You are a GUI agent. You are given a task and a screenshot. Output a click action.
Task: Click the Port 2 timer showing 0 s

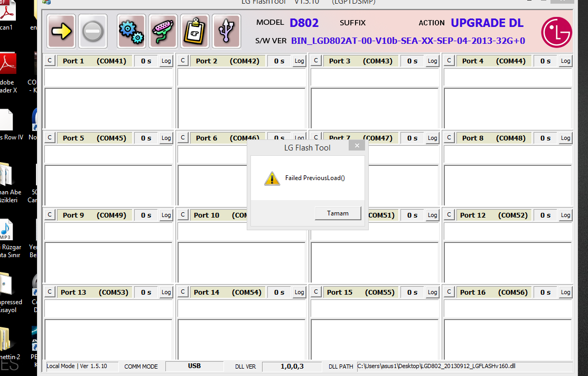click(x=279, y=61)
